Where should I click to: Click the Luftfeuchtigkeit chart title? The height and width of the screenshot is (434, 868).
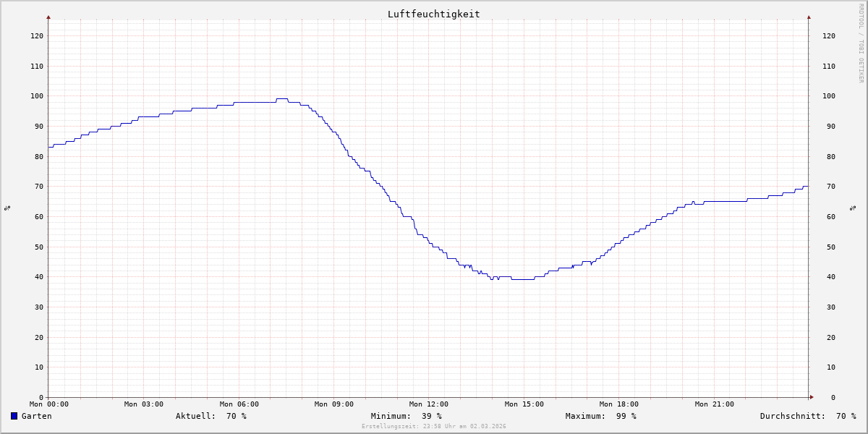point(433,14)
